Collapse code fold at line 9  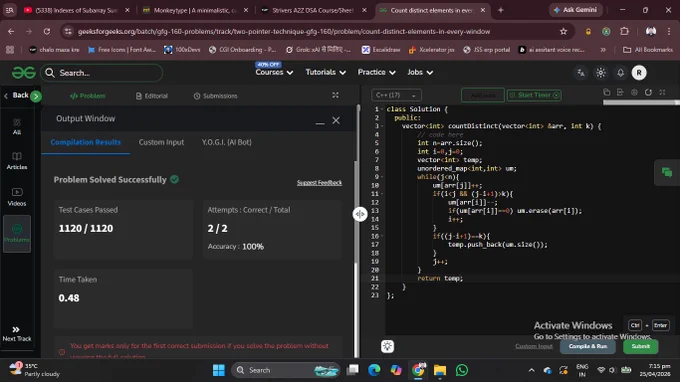pyautogui.click(x=383, y=177)
